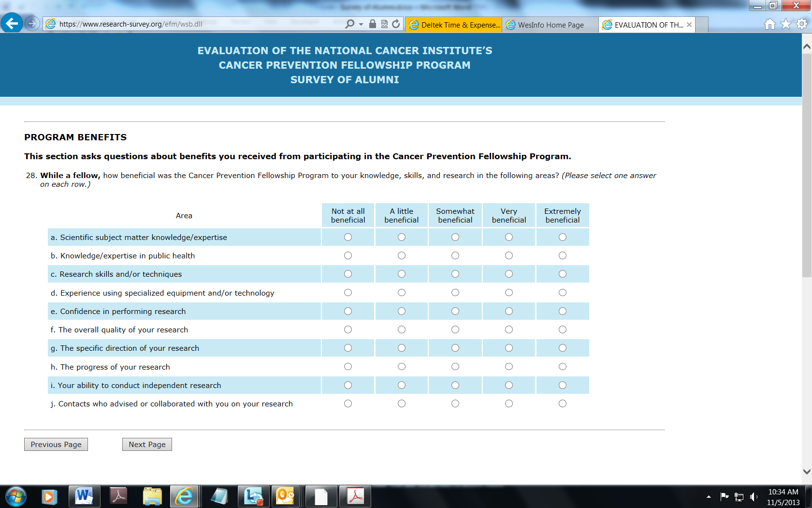This screenshot has height=508, width=812.
Task: Click the browser Back arrow button
Action: [x=12, y=23]
